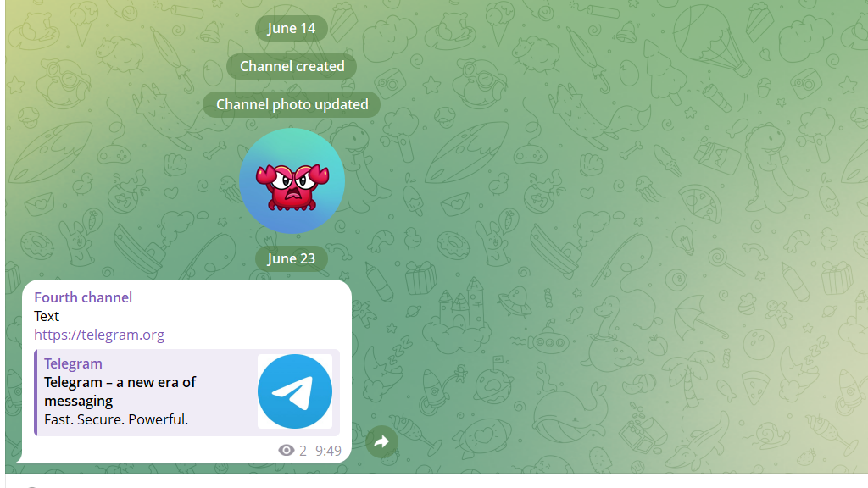This screenshot has height=488, width=868.
Task: Click the purple vertical bar of the link preview
Action: pyautogui.click(x=36, y=392)
